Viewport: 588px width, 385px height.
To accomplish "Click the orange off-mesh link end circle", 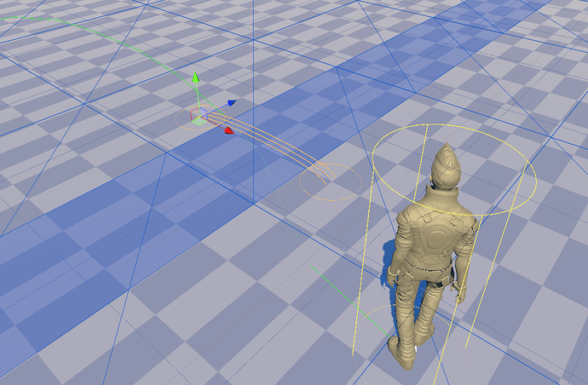I will coord(331,181).
